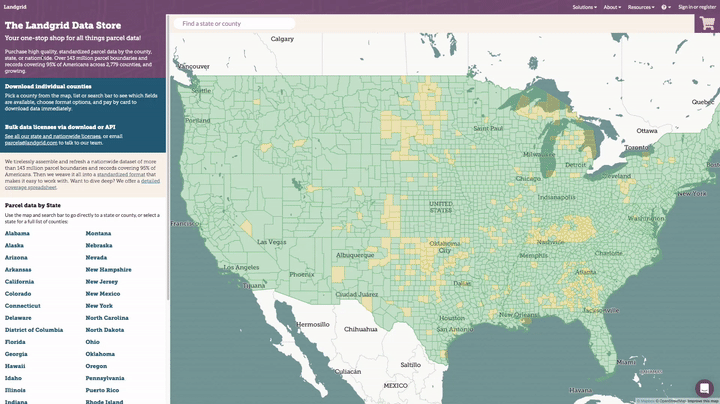Screen dimensions: 720x404
Task: Open the detailed coverage spreadsheet link
Action: pos(83,184)
